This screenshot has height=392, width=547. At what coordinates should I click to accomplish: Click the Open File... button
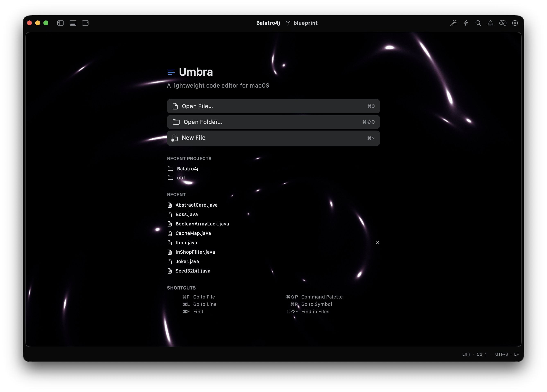click(273, 106)
